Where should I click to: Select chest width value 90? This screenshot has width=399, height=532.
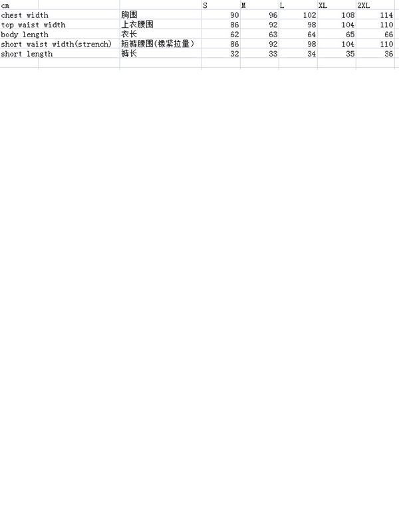221,15
